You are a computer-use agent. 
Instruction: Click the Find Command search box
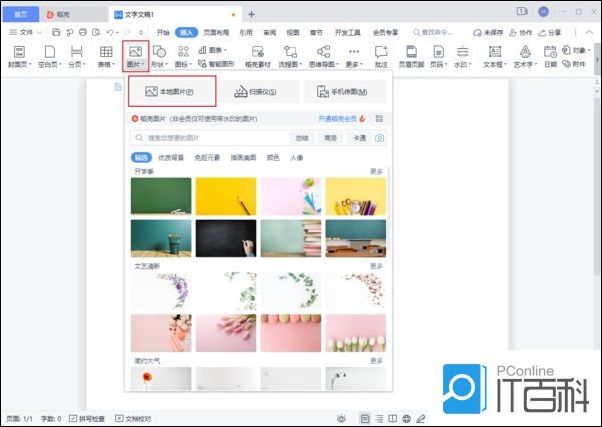(433, 32)
